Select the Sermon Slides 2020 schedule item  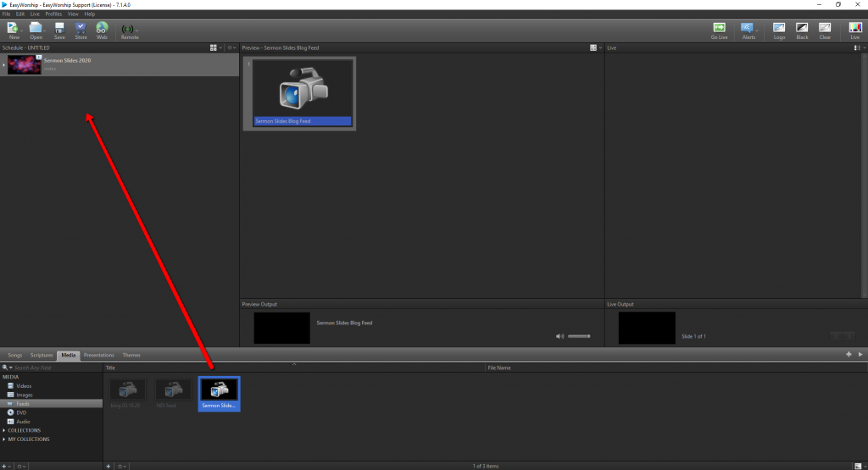click(119, 64)
